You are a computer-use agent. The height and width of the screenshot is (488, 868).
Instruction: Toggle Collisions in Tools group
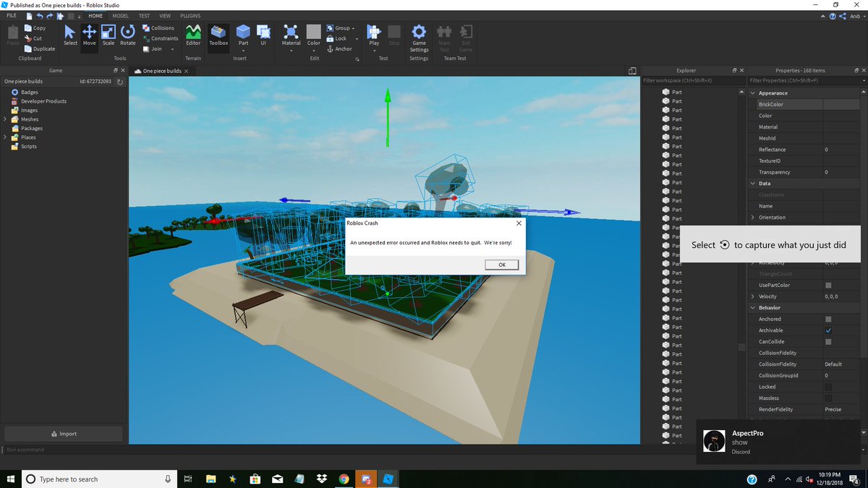point(158,28)
